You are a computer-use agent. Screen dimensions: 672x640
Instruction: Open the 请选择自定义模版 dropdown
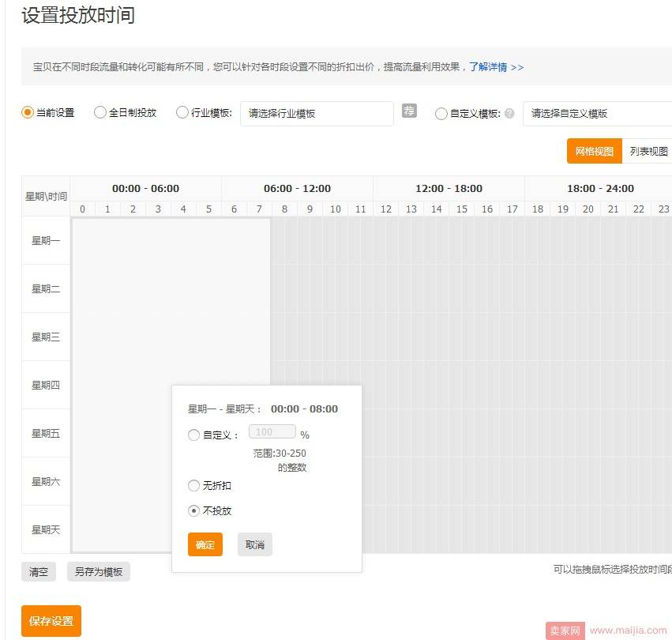[598, 114]
